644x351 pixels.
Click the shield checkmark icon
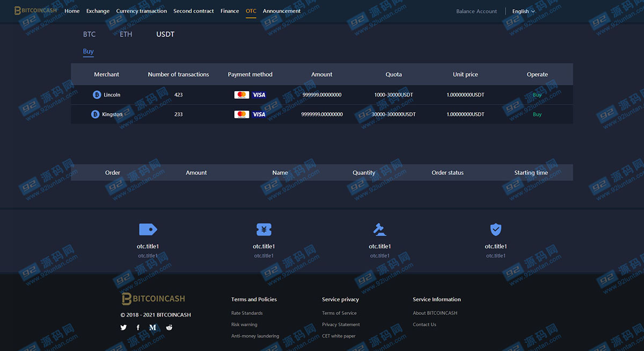click(x=496, y=230)
